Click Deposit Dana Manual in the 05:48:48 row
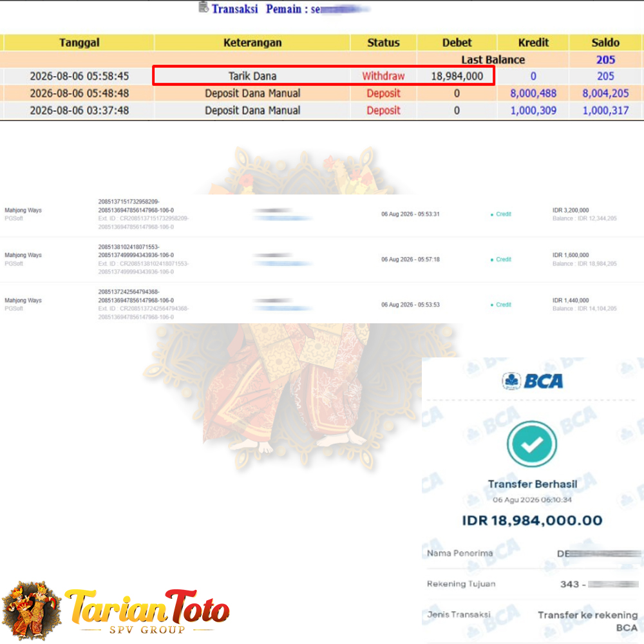The height and width of the screenshot is (644, 644). point(252,93)
